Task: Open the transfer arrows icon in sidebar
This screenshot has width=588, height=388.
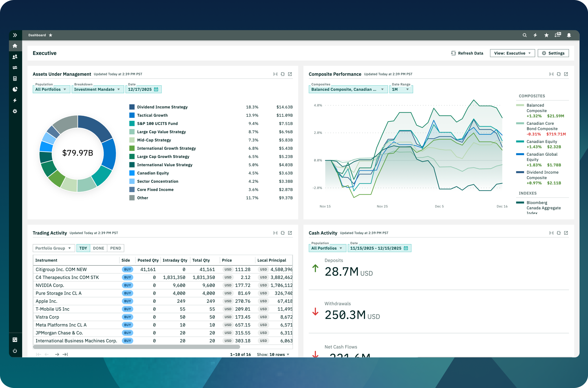Action: [x=15, y=68]
